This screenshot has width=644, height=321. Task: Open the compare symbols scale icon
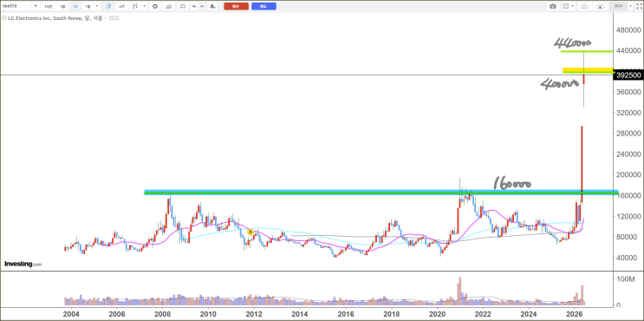click(183, 6)
